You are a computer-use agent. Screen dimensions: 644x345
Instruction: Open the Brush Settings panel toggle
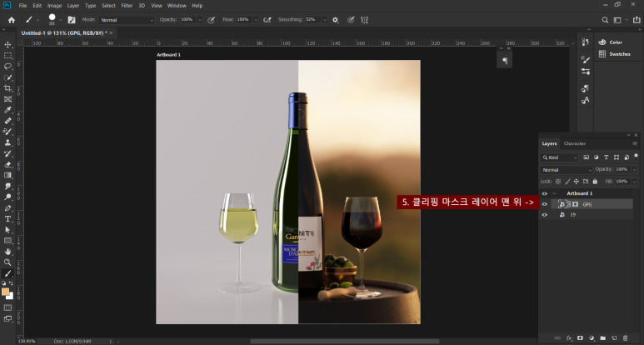tap(72, 20)
